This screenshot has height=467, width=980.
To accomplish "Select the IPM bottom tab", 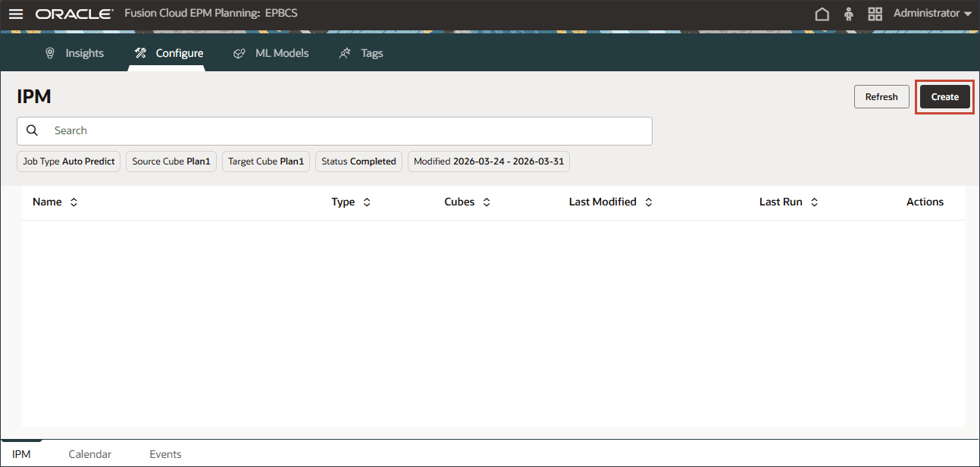I will click(21, 454).
